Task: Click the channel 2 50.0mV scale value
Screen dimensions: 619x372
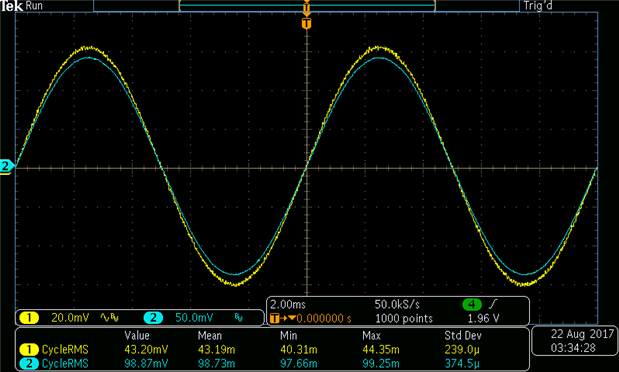Action: click(x=194, y=318)
